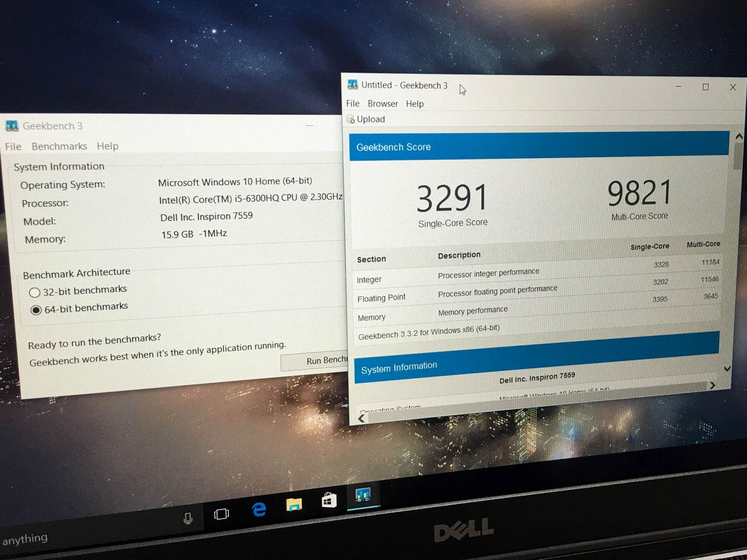Click the down arrow of the vertical scrollbar

[727, 368]
